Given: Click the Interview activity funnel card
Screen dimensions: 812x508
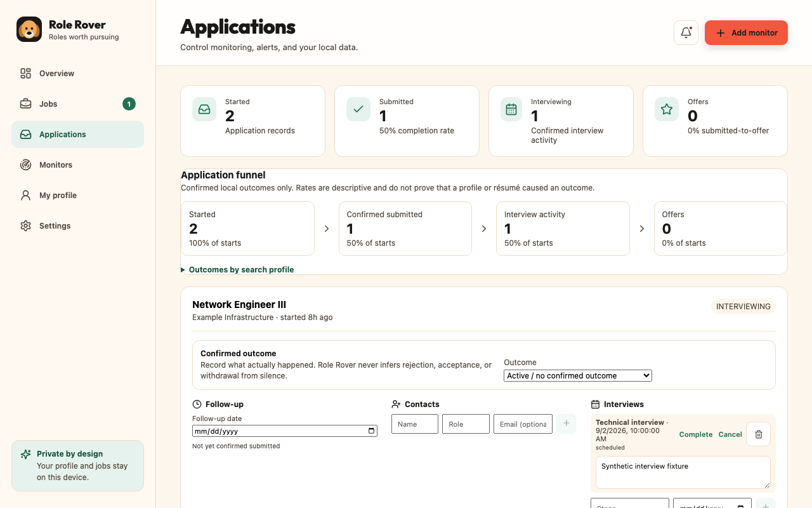Looking at the screenshot, I should (563, 229).
